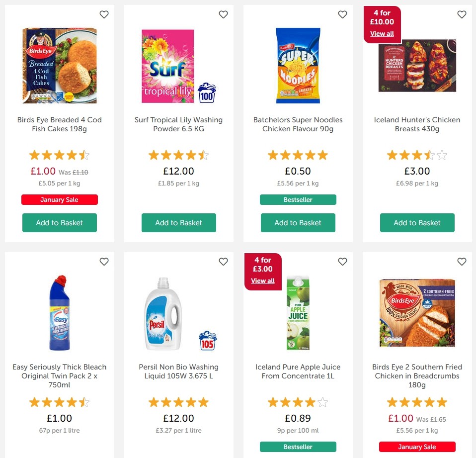476x458 pixels.
Task: Favourite Batchelors Super Noodles with the heart icon
Action: pos(342,14)
